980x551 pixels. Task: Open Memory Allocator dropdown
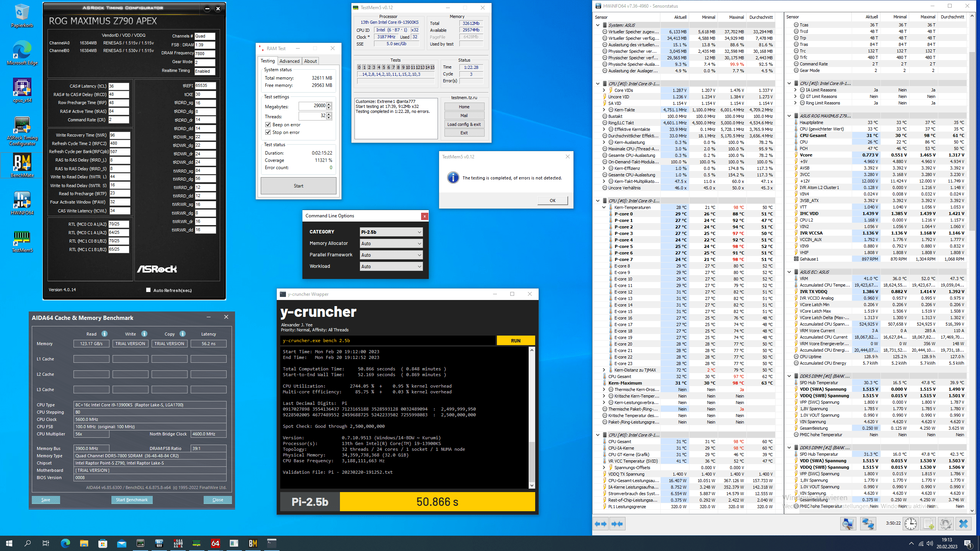(x=391, y=243)
